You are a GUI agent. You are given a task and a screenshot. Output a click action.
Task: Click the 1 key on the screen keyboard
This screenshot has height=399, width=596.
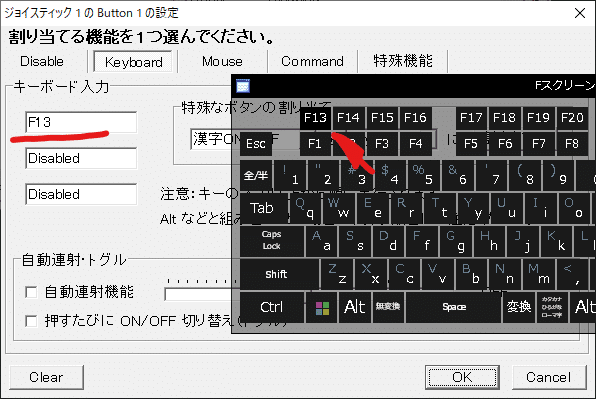pos(290,176)
